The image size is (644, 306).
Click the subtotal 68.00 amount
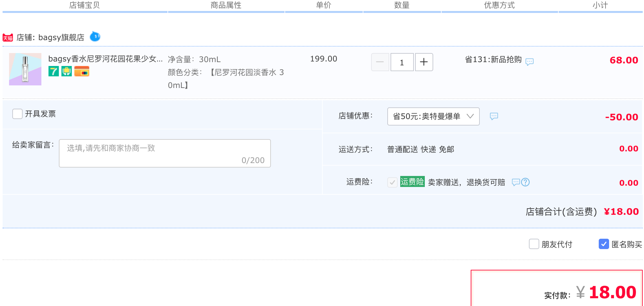[624, 60]
